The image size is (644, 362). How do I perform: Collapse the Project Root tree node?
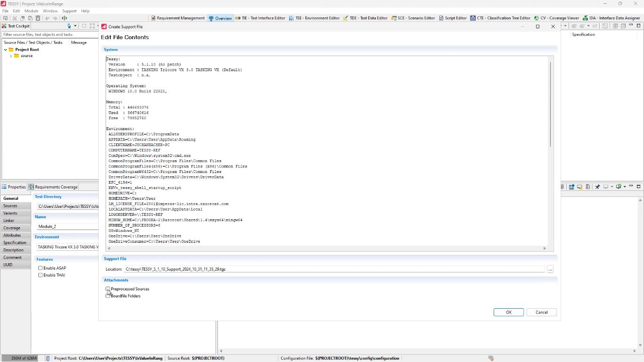click(x=6, y=49)
